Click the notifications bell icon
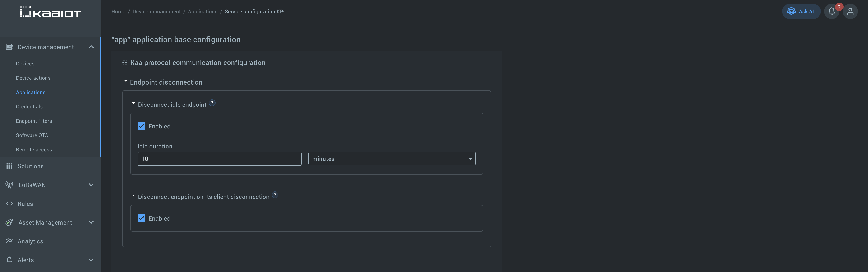Viewport: 868px width, 272px height. point(831,11)
